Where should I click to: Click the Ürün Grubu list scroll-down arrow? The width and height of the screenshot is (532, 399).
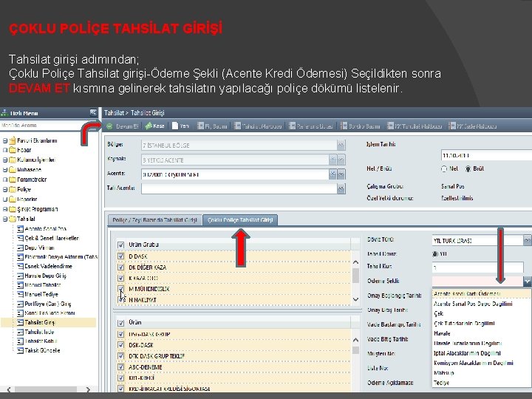coord(355,299)
